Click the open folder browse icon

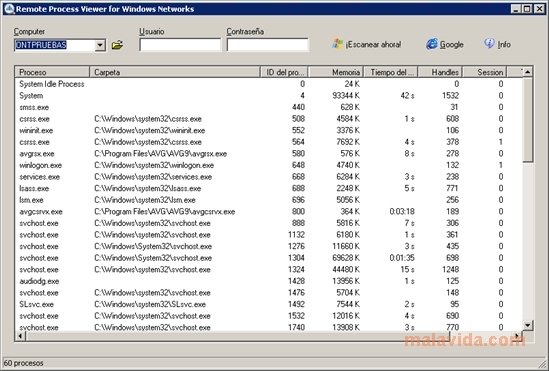coord(117,45)
